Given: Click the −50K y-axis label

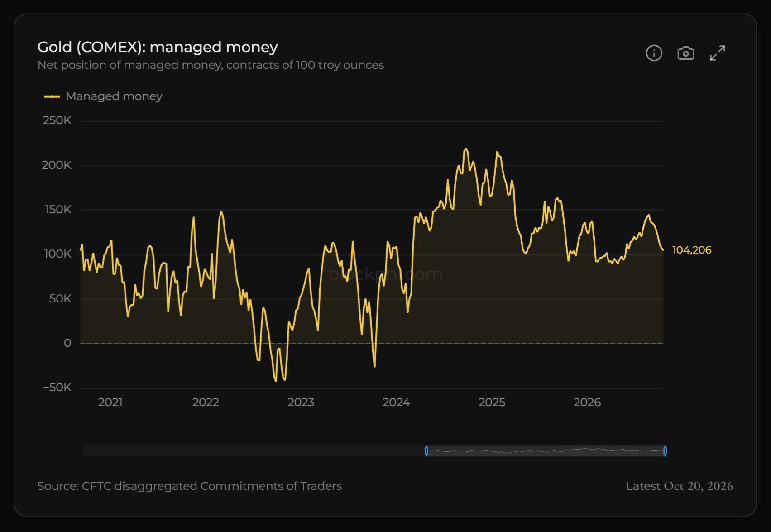Looking at the screenshot, I should coord(57,388).
